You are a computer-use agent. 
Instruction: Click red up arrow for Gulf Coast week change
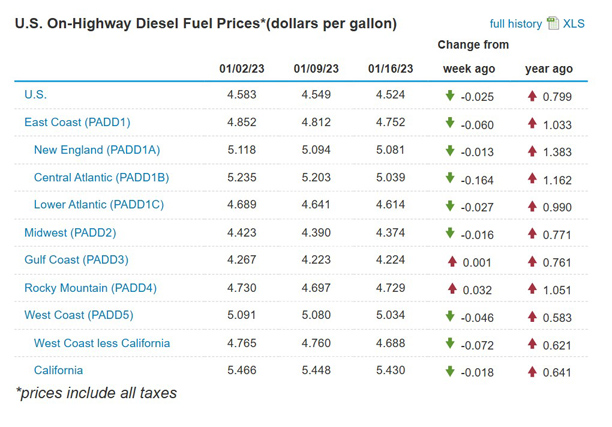point(450,261)
